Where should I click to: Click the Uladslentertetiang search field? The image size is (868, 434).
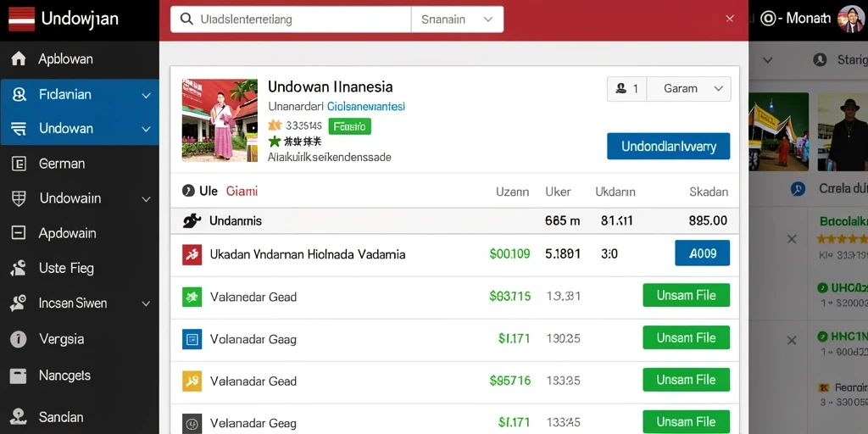click(x=291, y=19)
